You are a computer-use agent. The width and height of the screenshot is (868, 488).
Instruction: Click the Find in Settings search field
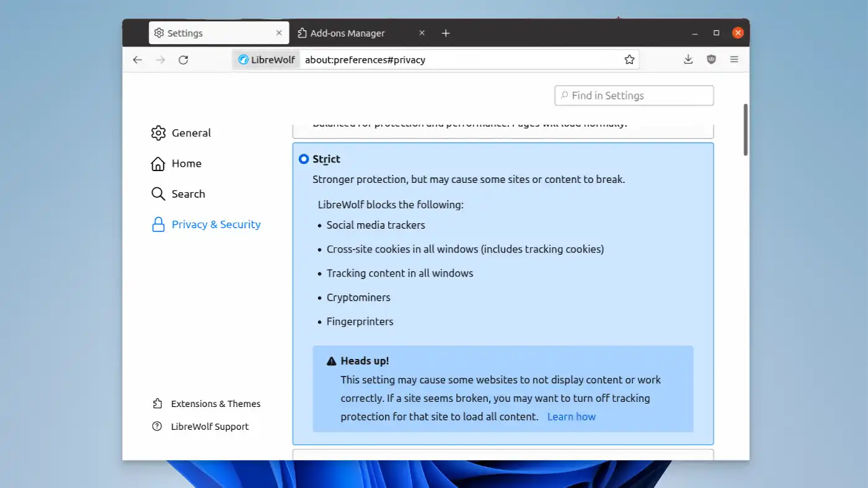pyautogui.click(x=634, y=95)
